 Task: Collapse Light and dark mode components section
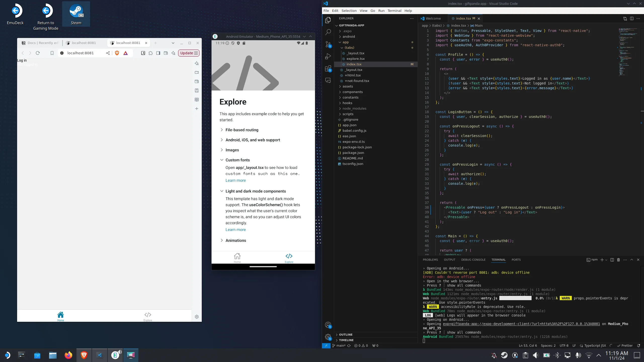[253, 191]
